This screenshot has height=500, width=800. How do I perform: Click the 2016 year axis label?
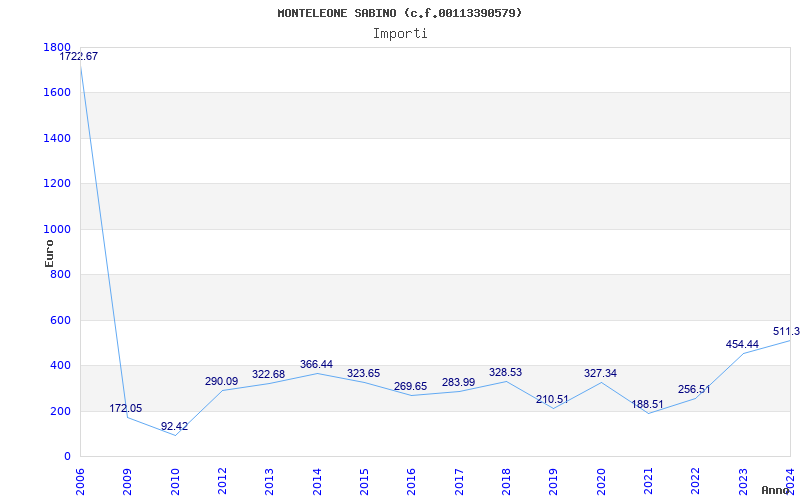(x=411, y=482)
